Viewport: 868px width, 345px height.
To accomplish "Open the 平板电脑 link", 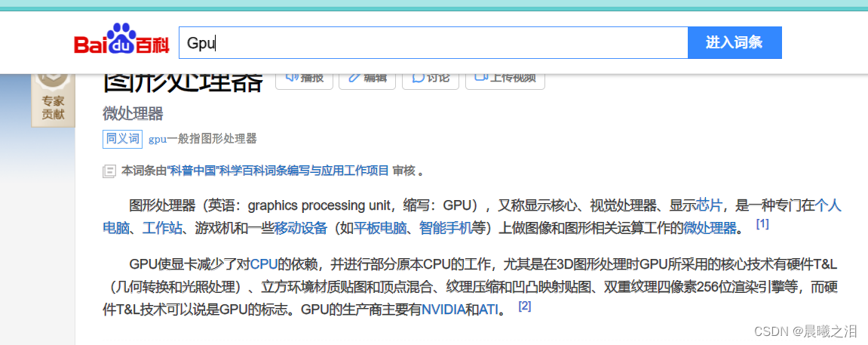I will pyautogui.click(x=380, y=228).
